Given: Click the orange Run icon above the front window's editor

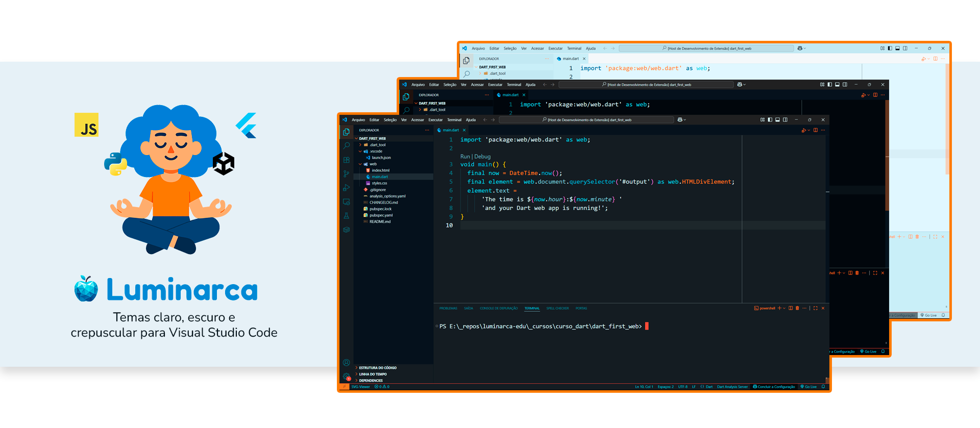Looking at the screenshot, I should tap(804, 130).
